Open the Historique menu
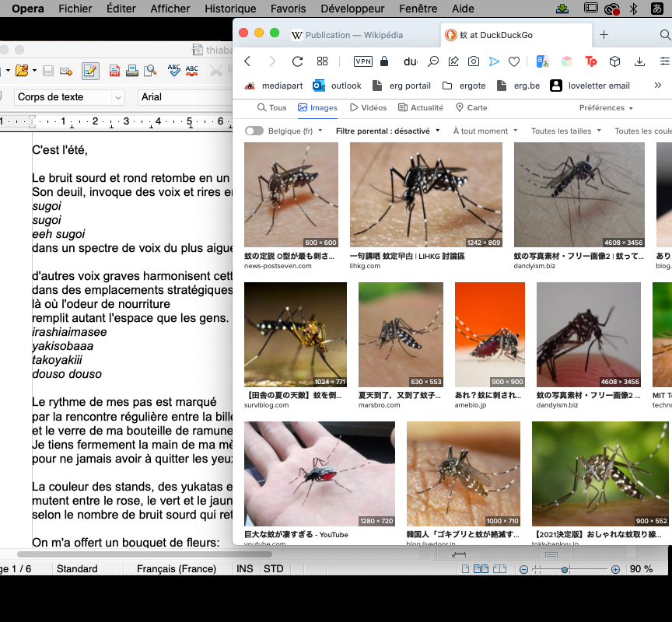The width and height of the screenshot is (672, 622). point(230,9)
